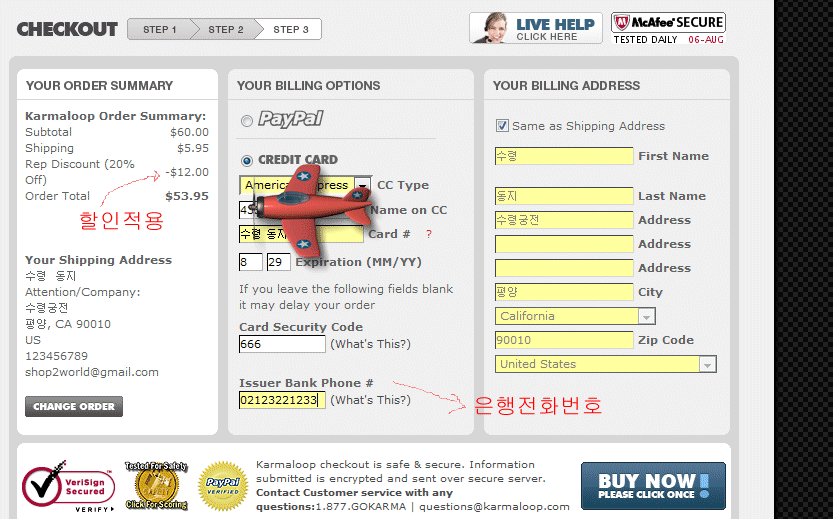
Task: Click the PayPal logo in billing options
Action: 291,118
